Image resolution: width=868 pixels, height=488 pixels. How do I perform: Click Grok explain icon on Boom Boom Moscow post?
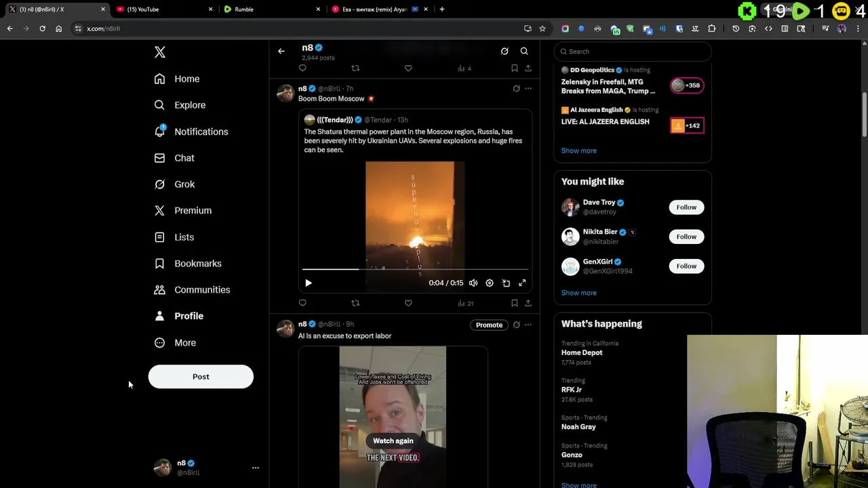coord(516,89)
